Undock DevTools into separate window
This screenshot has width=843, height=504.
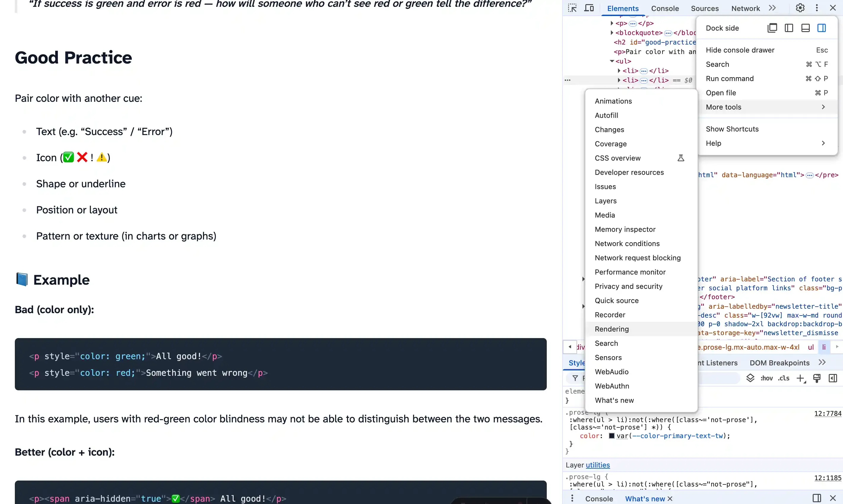[772, 28]
